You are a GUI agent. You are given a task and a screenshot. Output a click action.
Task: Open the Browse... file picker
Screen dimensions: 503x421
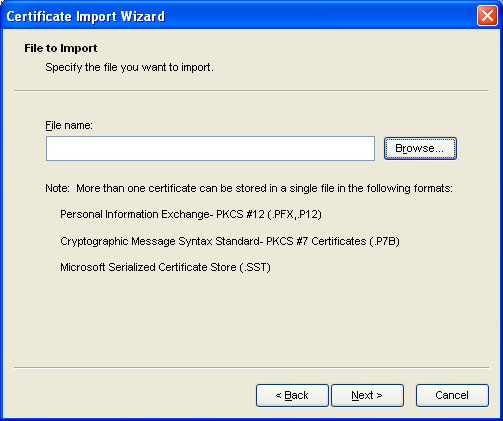tap(420, 148)
